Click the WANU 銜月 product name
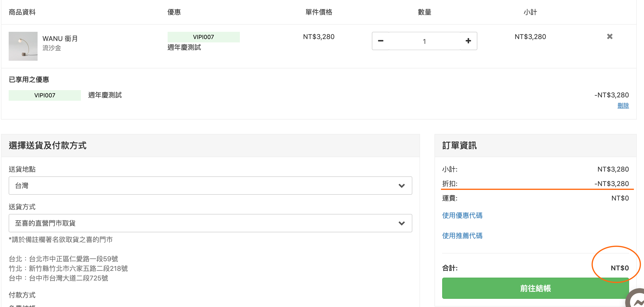Image resolution: width=644 pixels, height=307 pixels. (60, 39)
